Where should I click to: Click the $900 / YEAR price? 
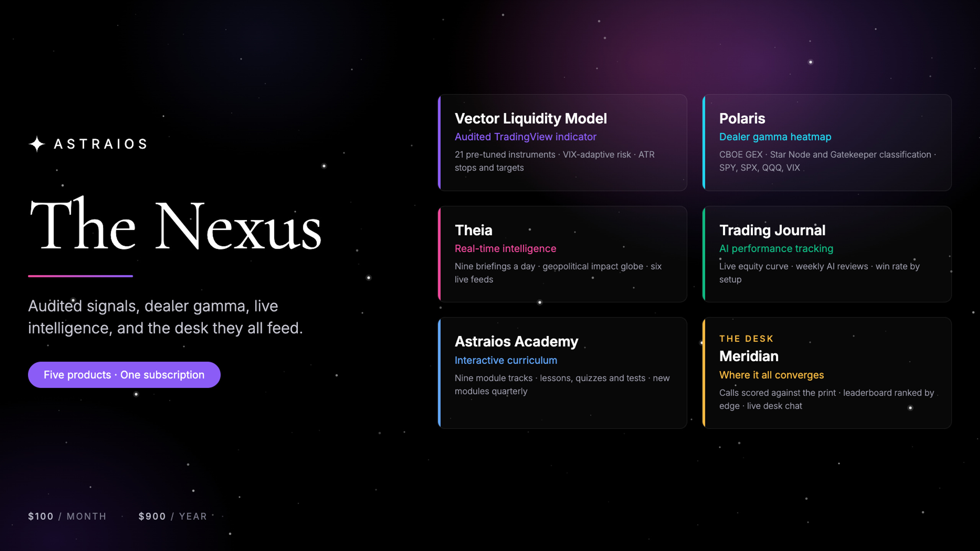click(x=173, y=516)
